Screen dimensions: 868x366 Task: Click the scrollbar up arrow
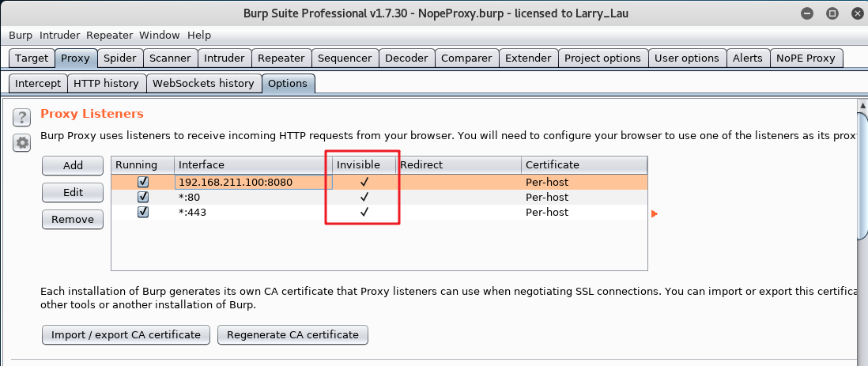[862, 104]
